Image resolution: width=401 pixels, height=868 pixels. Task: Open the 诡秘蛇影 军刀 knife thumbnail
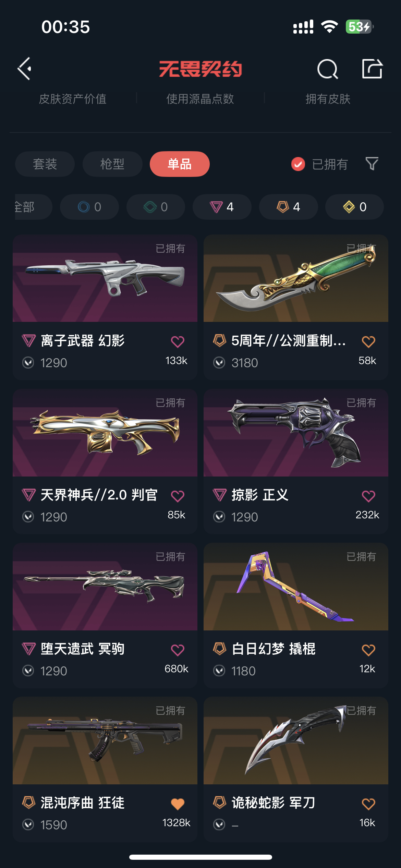click(x=296, y=740)
